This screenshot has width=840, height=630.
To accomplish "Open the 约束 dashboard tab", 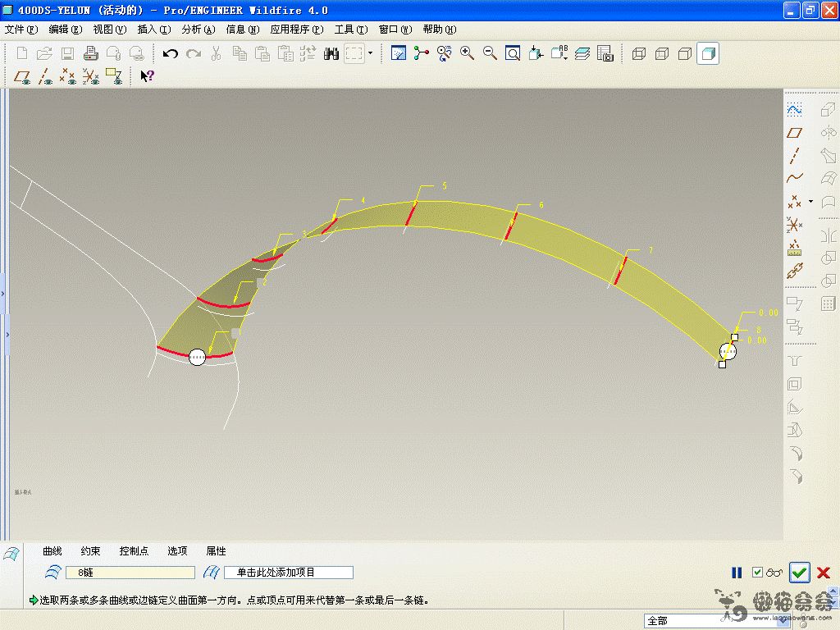I will tap(90, 551).
